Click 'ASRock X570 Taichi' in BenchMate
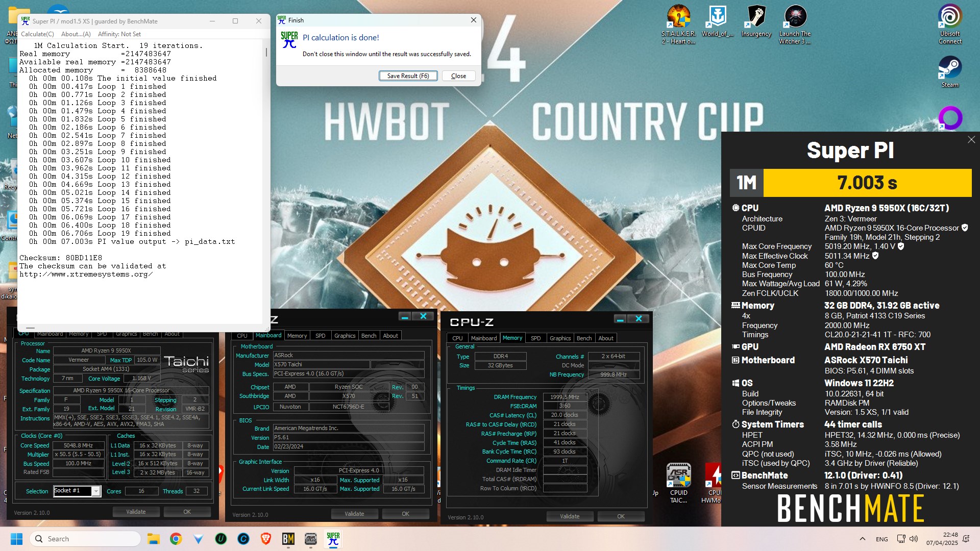The height and width of the screenshot is (551, 980). pyautogui.click(x=866, y=360)
